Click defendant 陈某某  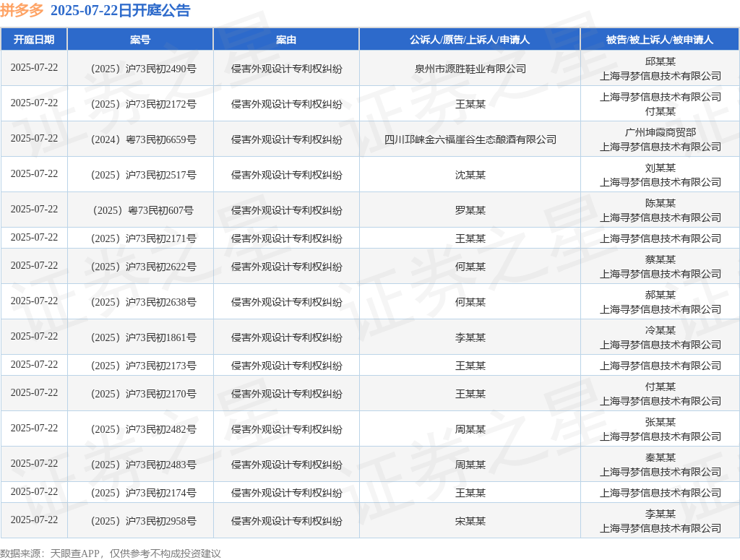coord(661,203)
